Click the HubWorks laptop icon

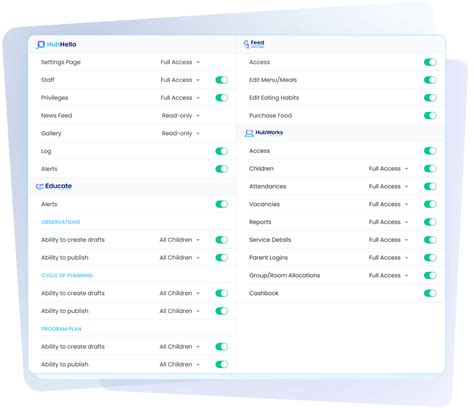[x=249, y=133]
